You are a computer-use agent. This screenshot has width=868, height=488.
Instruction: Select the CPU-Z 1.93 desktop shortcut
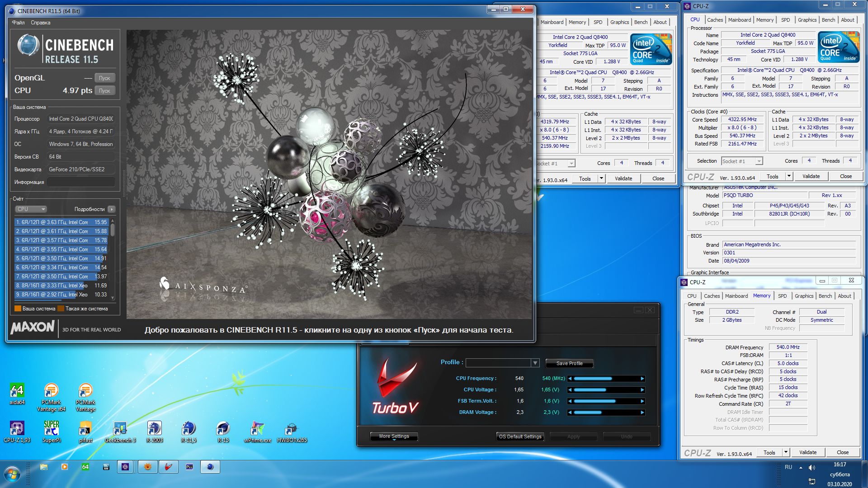pyautogui.click(x=17, y=432)
